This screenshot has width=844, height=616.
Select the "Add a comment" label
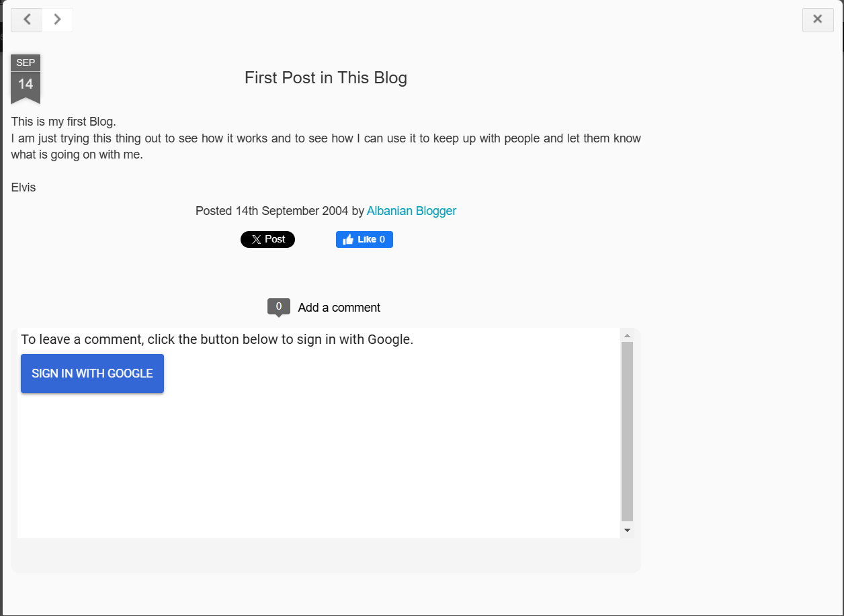339,308
